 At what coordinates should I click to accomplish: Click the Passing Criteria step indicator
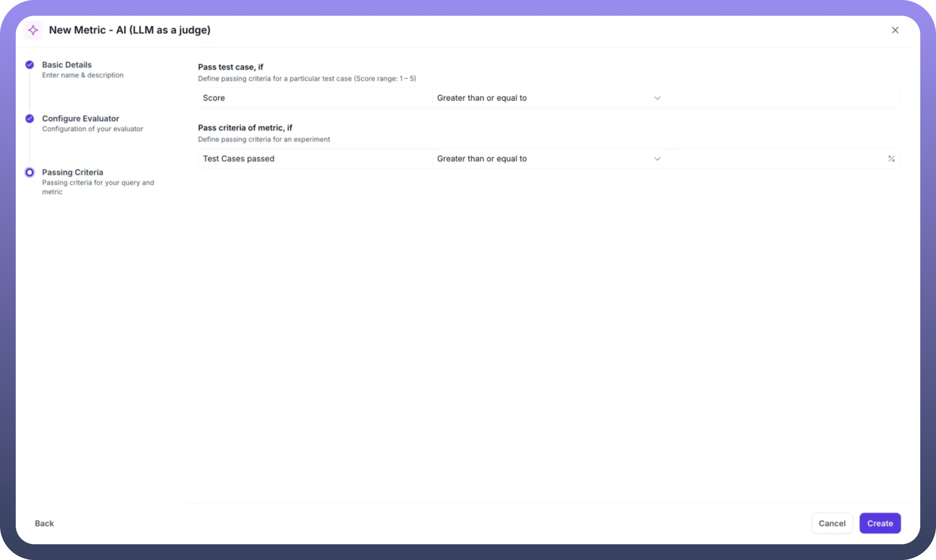(30, 173)
